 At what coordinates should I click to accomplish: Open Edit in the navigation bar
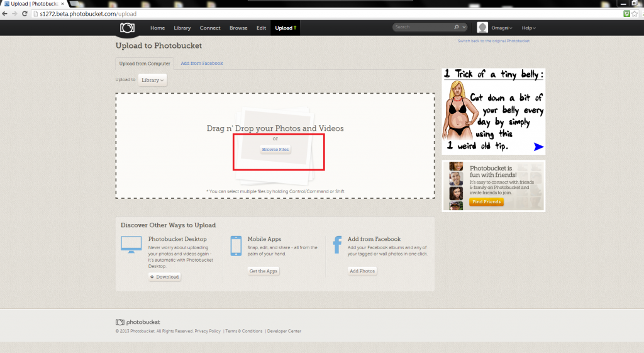point(261,28)
